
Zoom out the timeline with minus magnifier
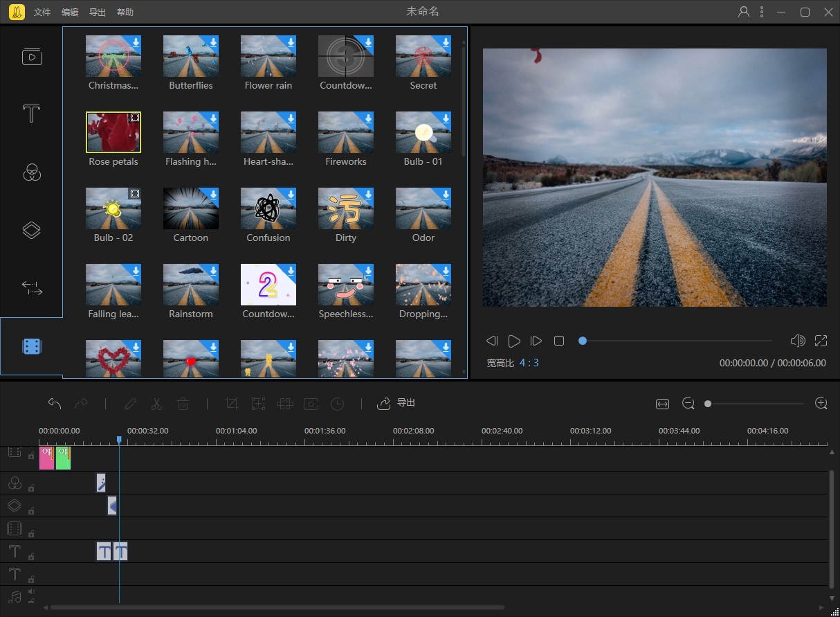coord(688,404)
